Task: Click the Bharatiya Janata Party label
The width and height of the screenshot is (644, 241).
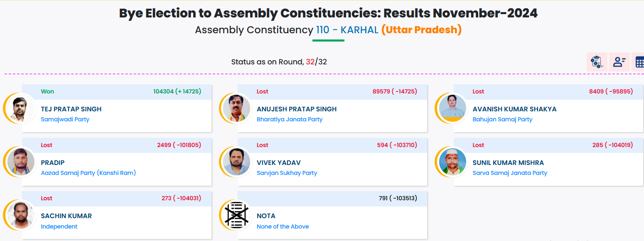Action: pyautogui.click(x=290, y=119)
